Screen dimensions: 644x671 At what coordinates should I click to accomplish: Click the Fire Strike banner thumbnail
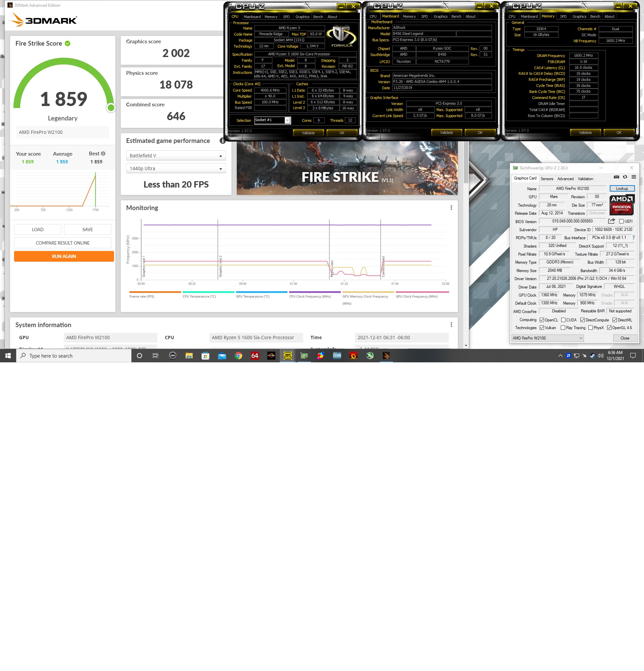coord(347,168)
